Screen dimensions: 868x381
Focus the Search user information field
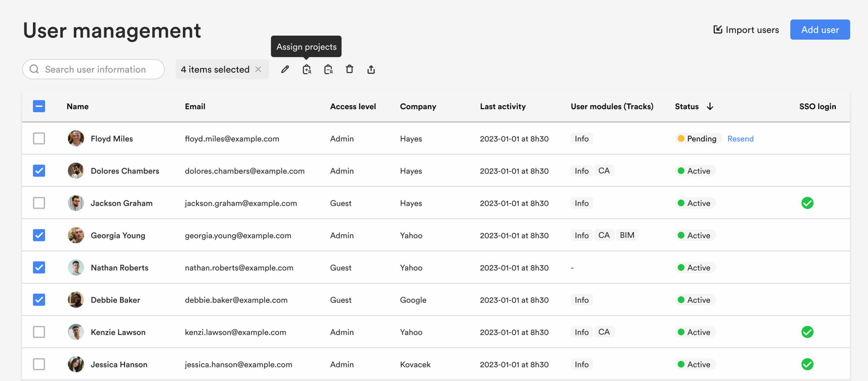point(94,69)
